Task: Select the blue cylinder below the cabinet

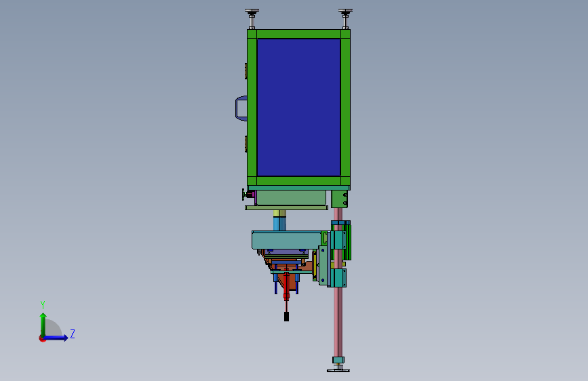Action: pos(279,224)
